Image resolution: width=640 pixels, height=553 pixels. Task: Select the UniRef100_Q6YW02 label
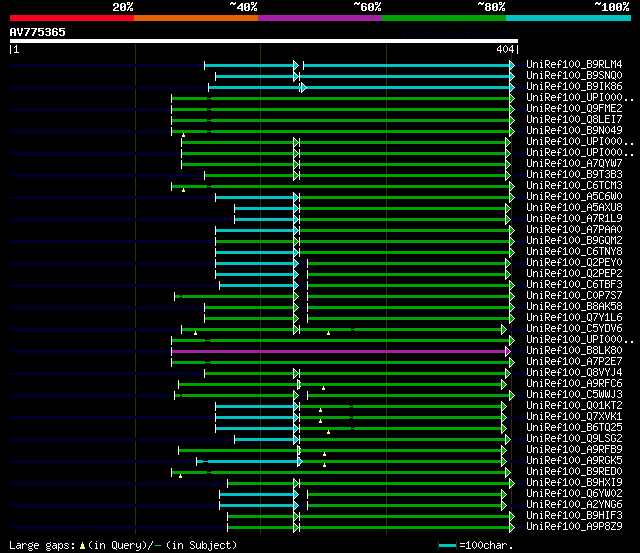point(574,494)
